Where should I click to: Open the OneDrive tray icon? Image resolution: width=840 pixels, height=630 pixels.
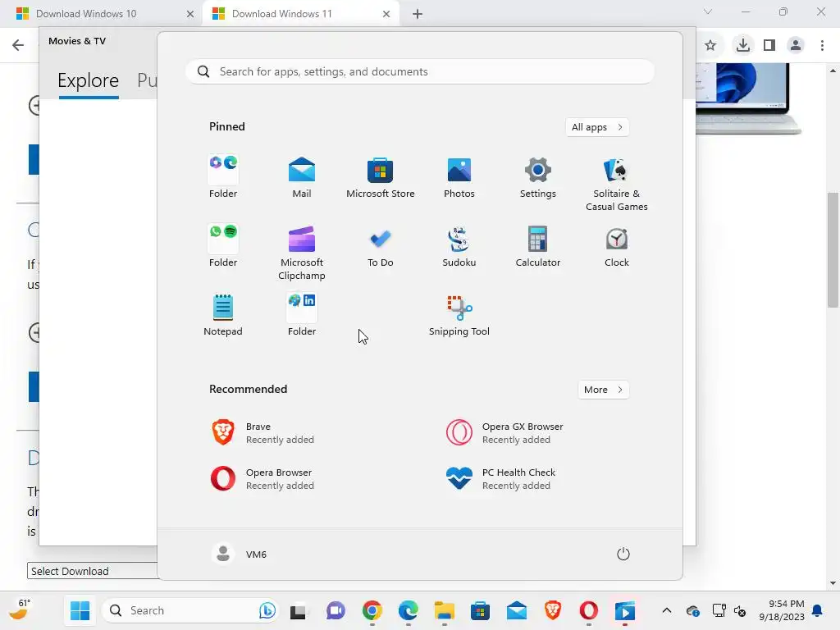tap(692, 610)
